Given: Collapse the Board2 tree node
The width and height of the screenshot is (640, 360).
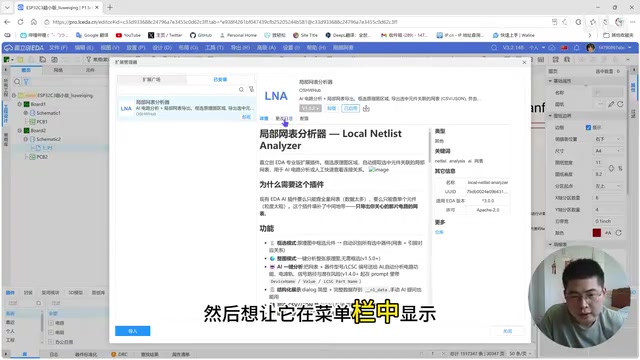Looking at the screenshot, I should 20,131.
